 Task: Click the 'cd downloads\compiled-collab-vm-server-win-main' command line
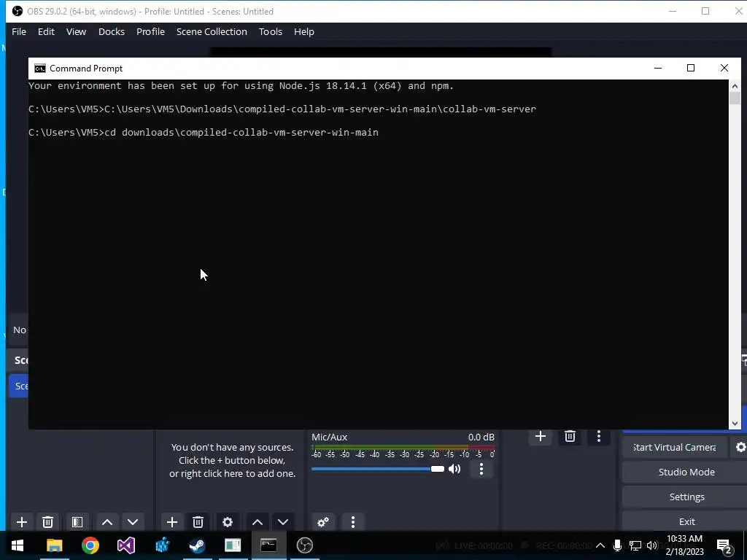204,133
